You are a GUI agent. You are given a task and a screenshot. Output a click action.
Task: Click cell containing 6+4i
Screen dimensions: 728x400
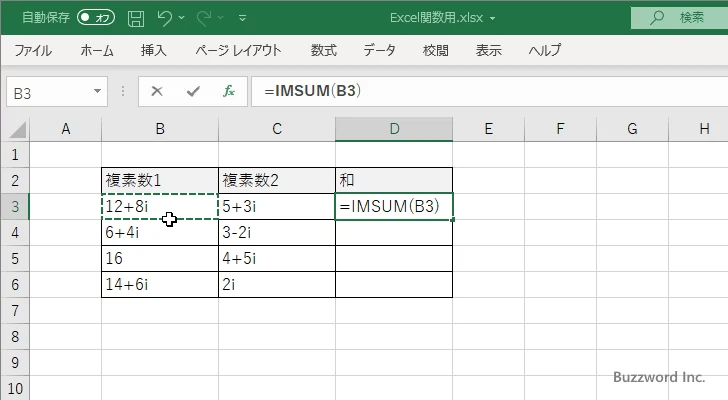pyautogui.click(x=160, y=232)
